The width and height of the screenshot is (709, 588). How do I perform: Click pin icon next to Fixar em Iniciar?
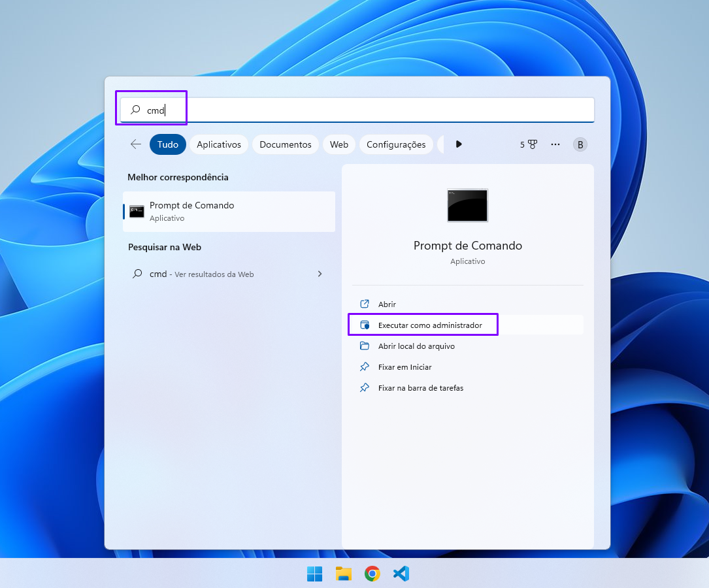point(365,367)
